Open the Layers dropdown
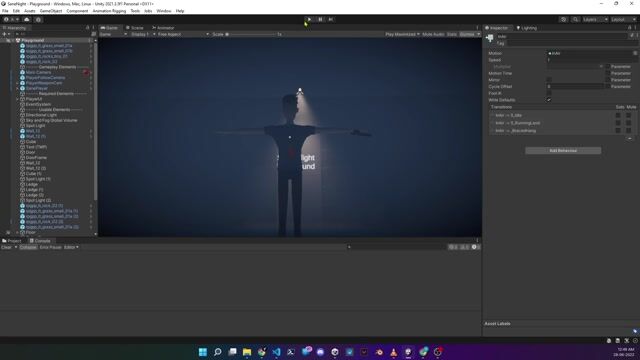Screen dimensions: 640x360 pyautogui.click(x=595, y=20)
